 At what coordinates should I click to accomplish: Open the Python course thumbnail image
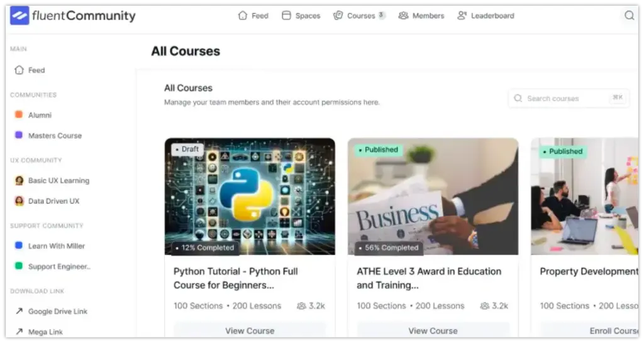250,196
